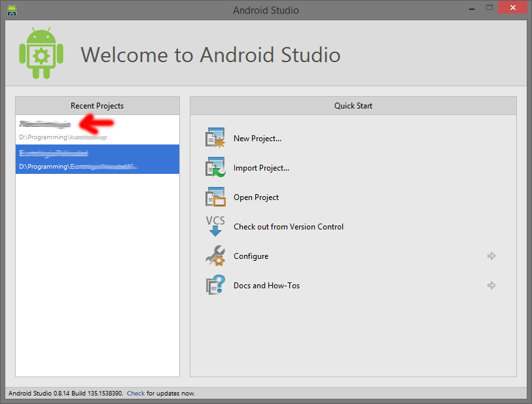
Task: Choose Import Project...
Action: (261, 168)
